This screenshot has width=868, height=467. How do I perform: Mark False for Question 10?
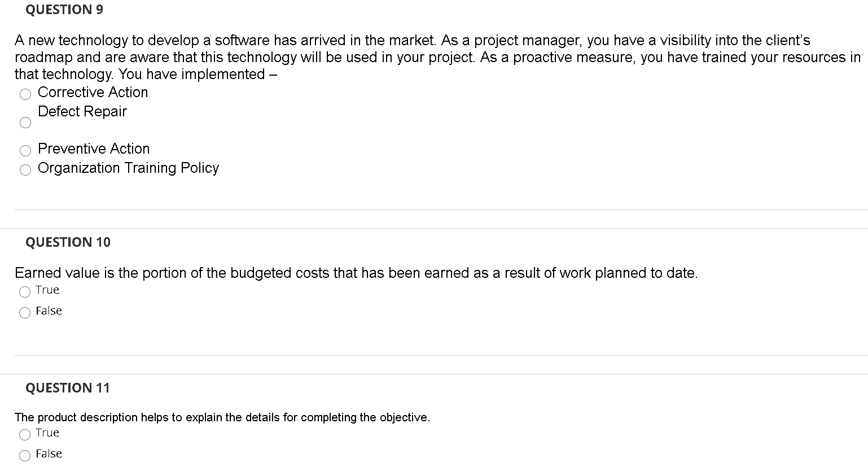coord(24,312)
